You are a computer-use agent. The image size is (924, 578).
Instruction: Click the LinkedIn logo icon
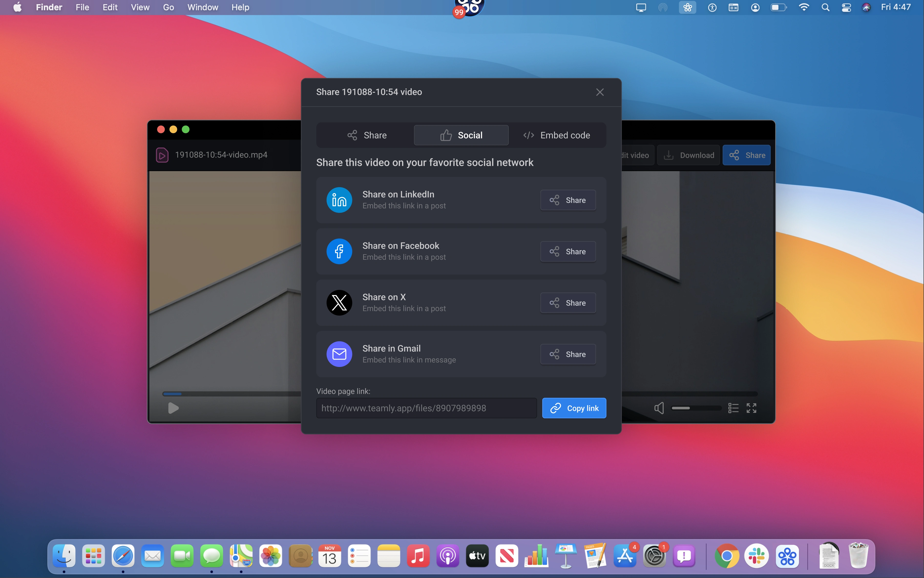339,200
